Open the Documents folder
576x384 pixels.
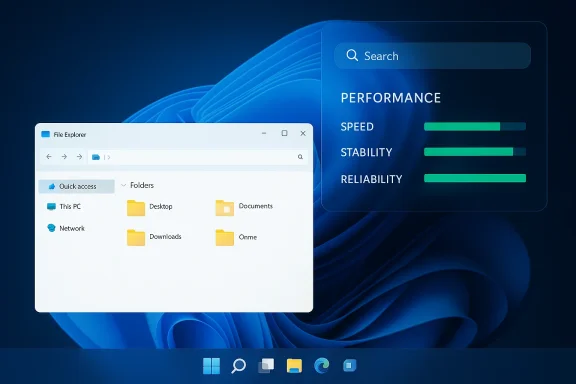pyautogui.click(x=244, y=208)
